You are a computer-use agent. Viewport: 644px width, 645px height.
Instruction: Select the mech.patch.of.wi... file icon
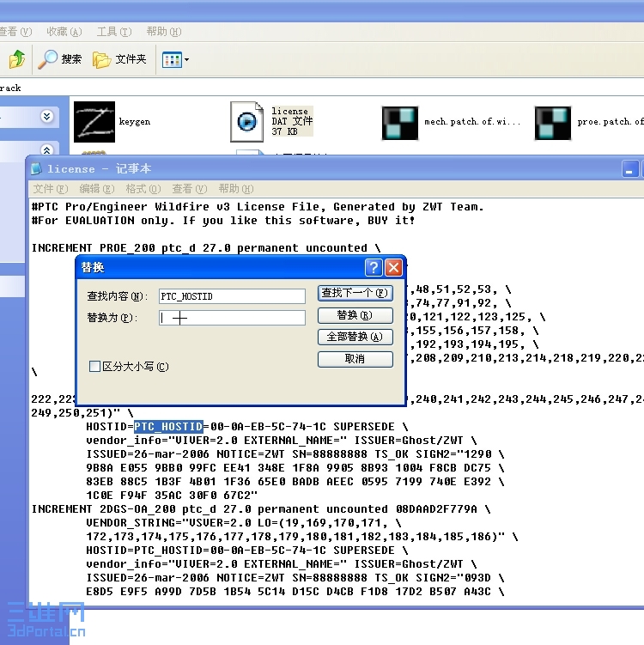pyautogui.click(x=400, y=123)
